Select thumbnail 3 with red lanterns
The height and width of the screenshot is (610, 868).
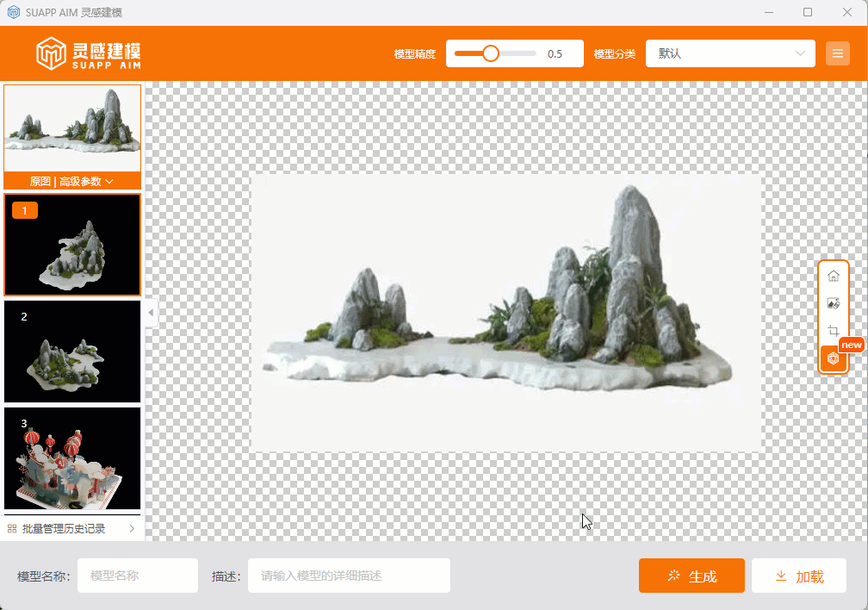click(72, 458)
